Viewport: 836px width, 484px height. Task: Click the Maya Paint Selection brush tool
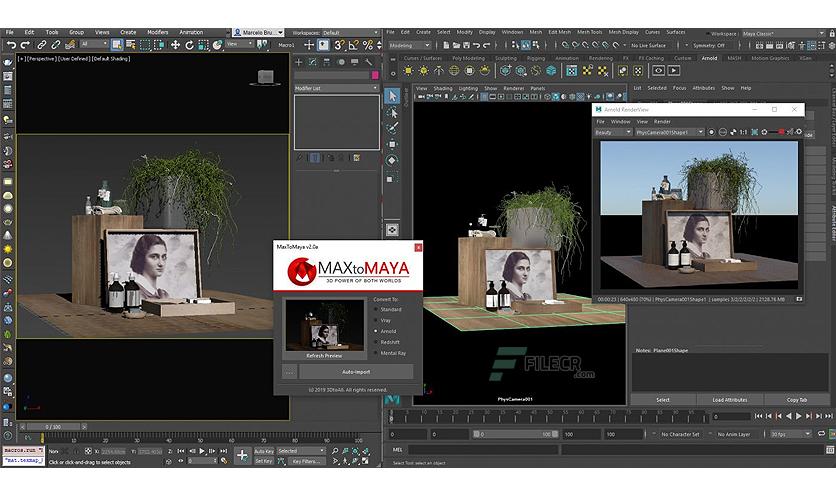tap(392, 128)
